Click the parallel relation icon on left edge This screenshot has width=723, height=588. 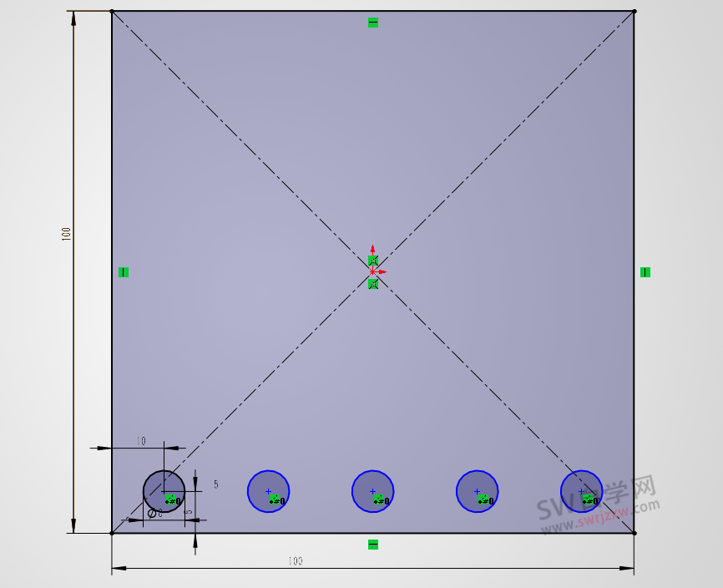click(x=123, y=271)
